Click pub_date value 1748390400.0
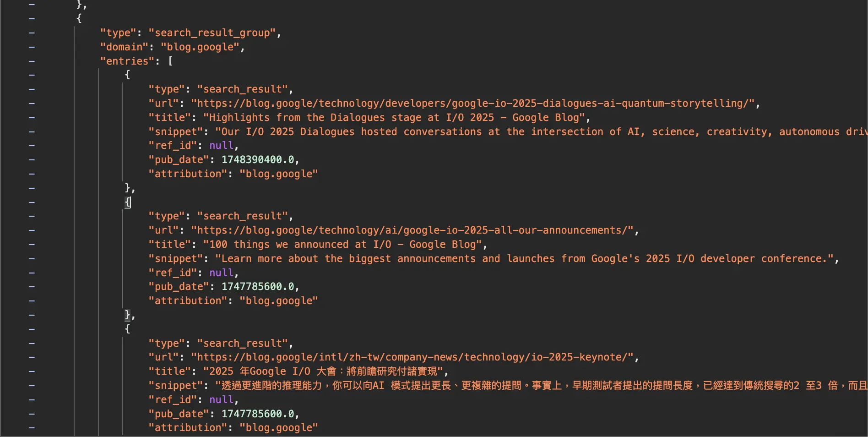This screenshot has height=437, width=868. [x=258, y=160]
